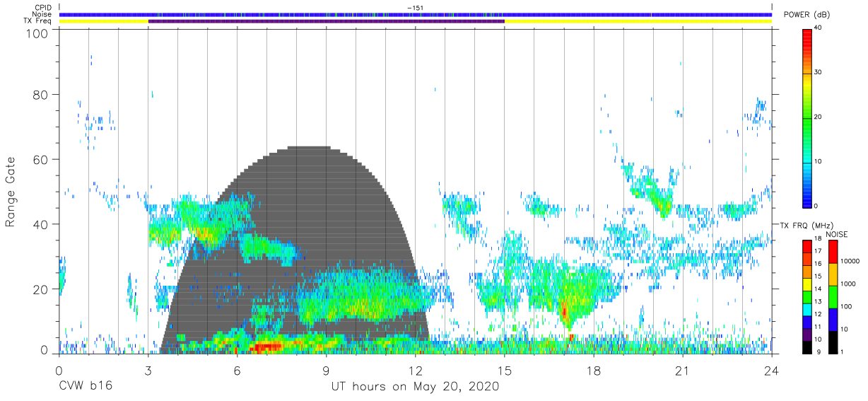
Task: Select the Noise row label
Action: coord(42,14)
